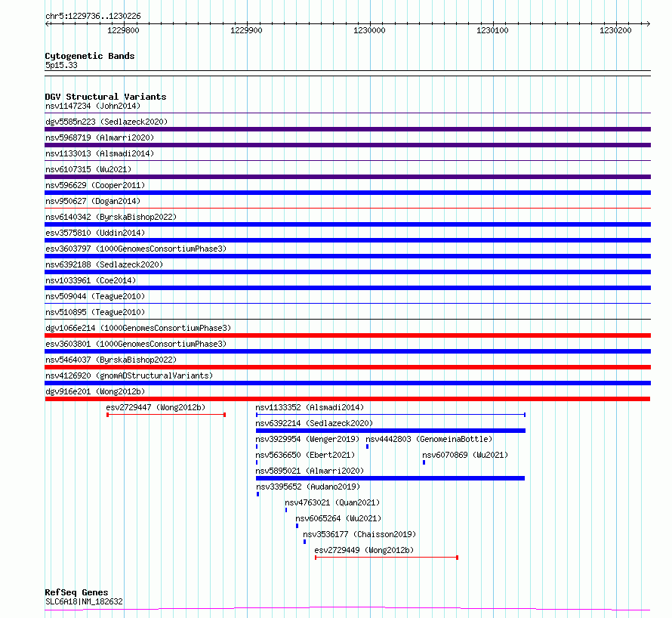Image resolution: width=672 pixels, height=618 pixels.
Task: Click the 5p15.33 cytogenetic band label
Action: (61, 65)
